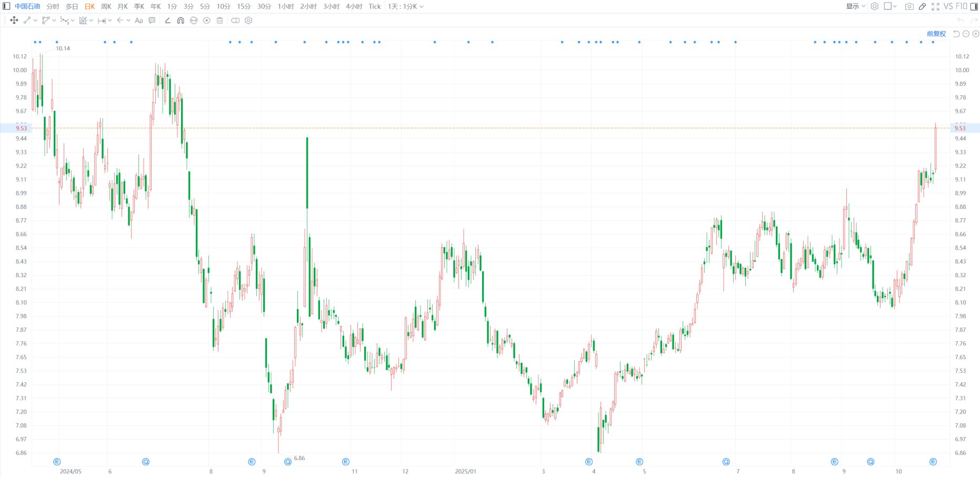The image size is (980, 478).
Task: Click the comment bubble note tool
Action: coord(152,21)
